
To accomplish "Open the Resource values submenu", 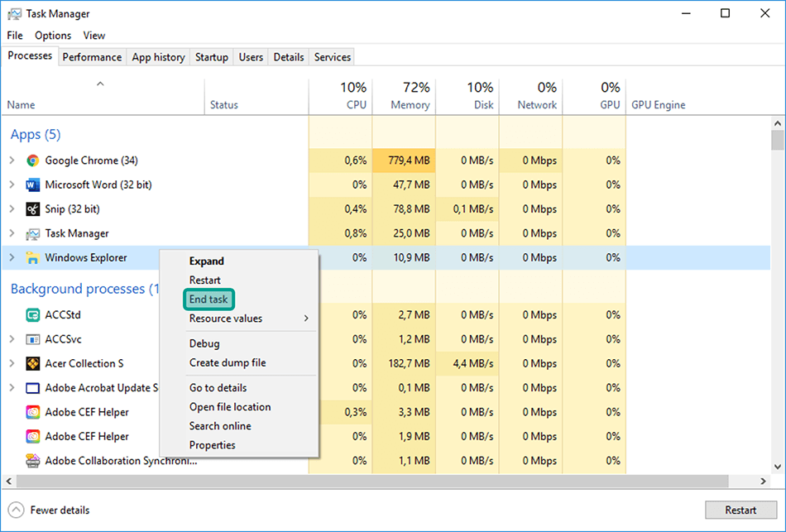I will point(239,319).
